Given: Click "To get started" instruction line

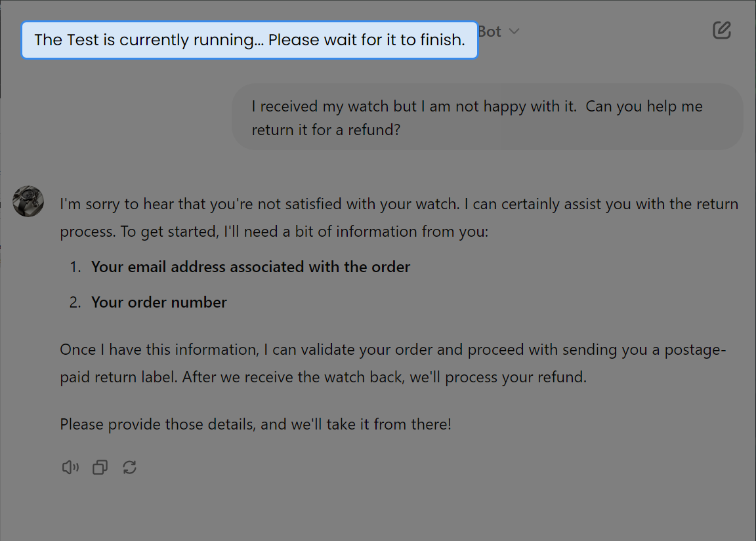Looking at the screenshot, I should (274, 231).
